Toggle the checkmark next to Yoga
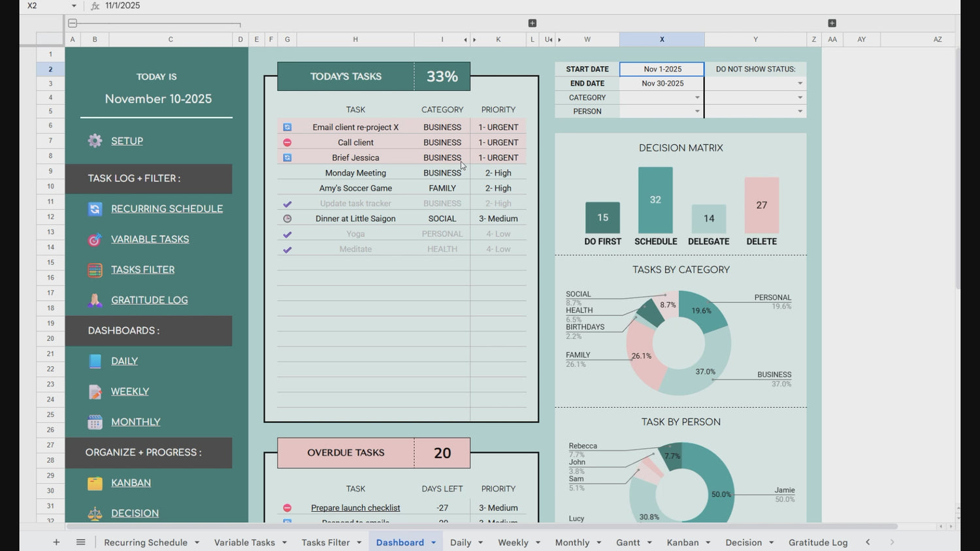Screen dimensions: 980x551 point(287,233)
